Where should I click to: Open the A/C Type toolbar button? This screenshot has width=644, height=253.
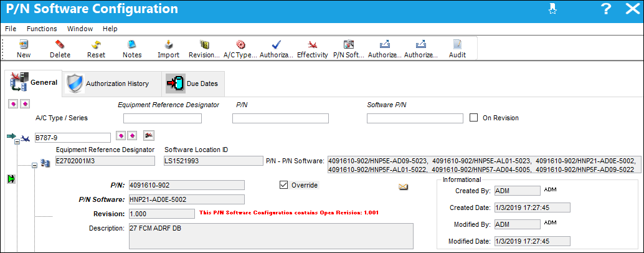tap(240, 49)
